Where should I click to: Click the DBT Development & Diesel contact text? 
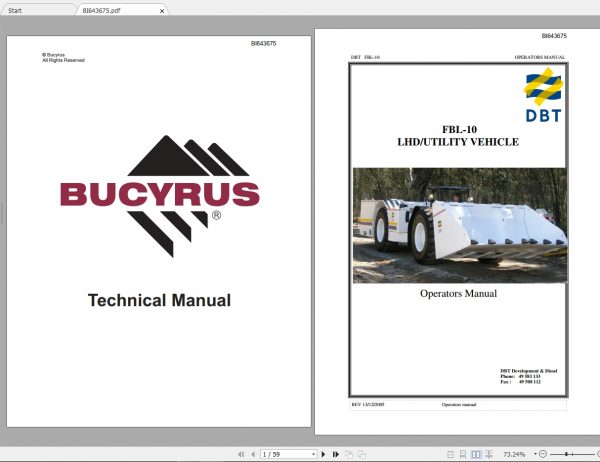click(528, 371)
